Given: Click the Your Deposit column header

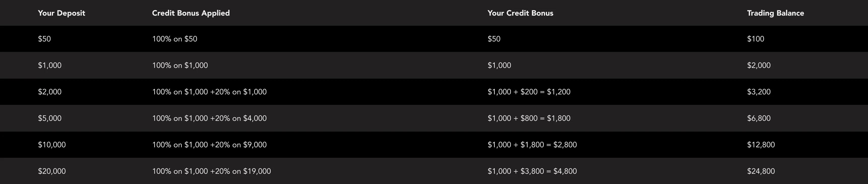Looking at the screenshot, I should pyautogui.click(x=61, y=13).
